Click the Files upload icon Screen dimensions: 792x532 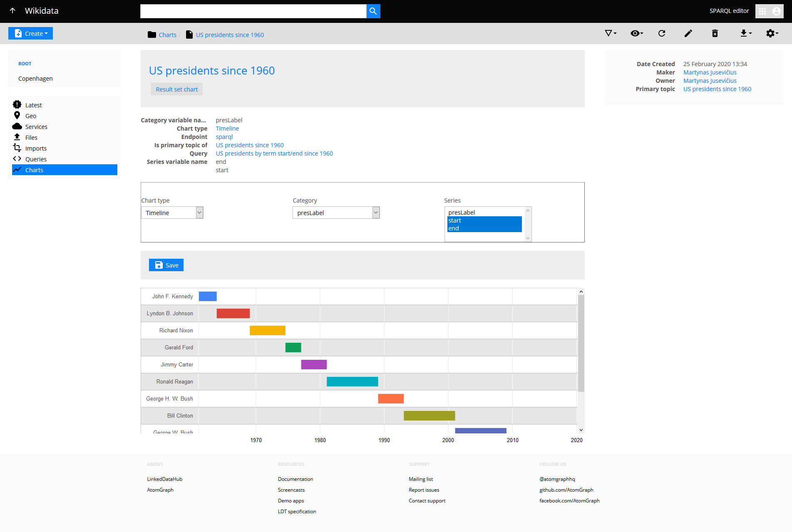pyautogui.click(x=17, y=137)
